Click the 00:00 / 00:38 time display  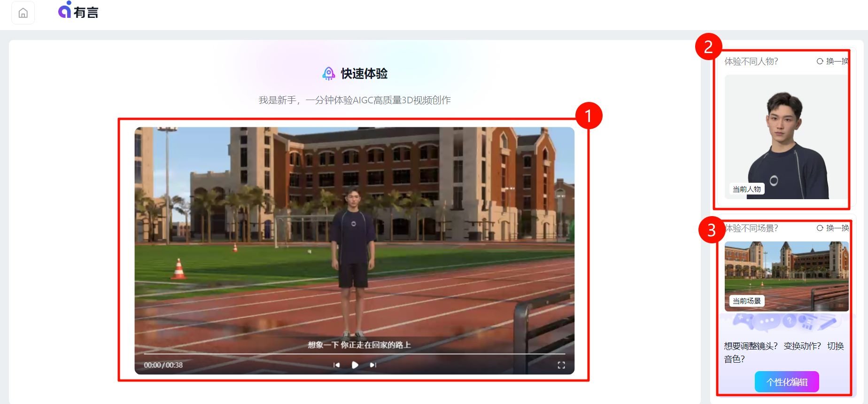163,365
